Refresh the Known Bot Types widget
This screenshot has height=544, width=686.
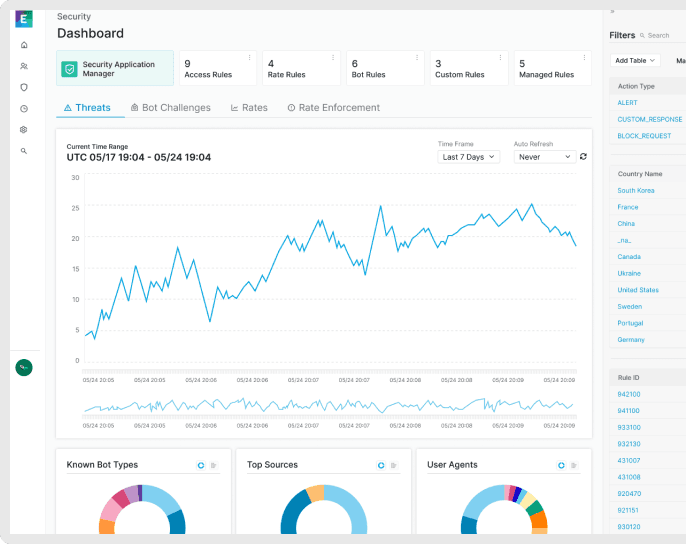(200, 465)
